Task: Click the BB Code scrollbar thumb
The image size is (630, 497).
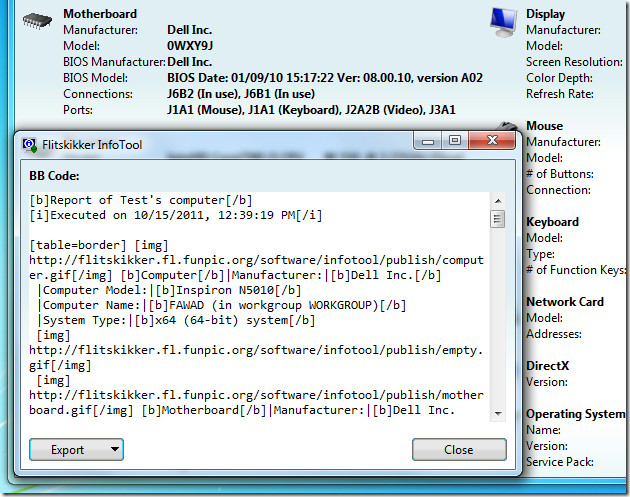Action: (498, 219)
